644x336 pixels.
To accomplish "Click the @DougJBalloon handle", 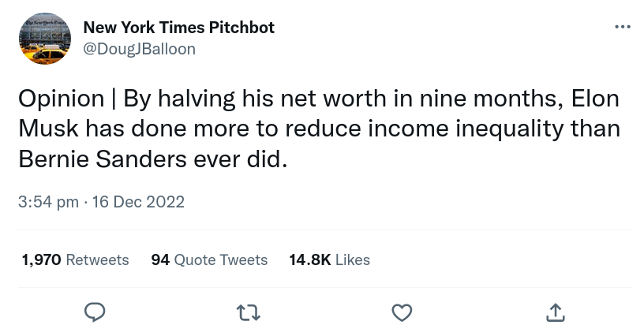I will 139,49.
